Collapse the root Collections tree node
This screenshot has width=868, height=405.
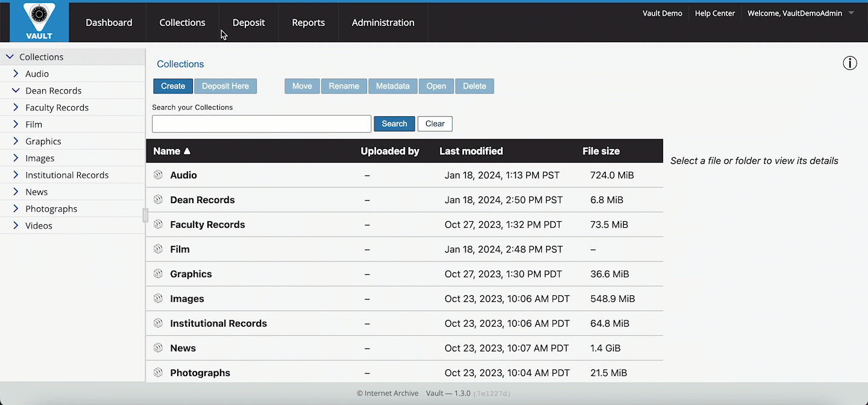tap(10, 57)
